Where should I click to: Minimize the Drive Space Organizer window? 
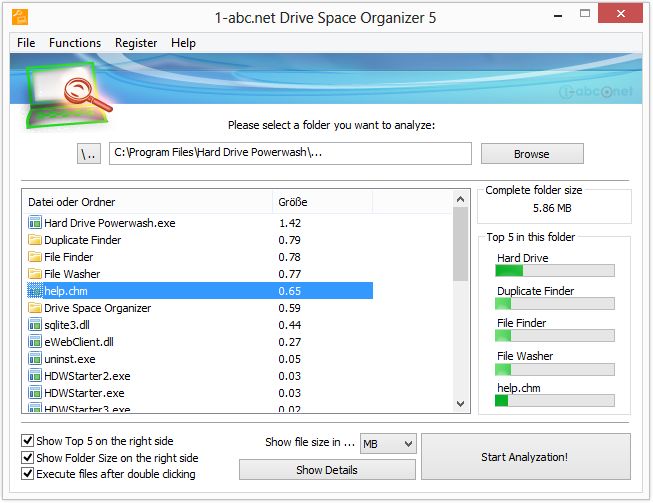[558, 15]
